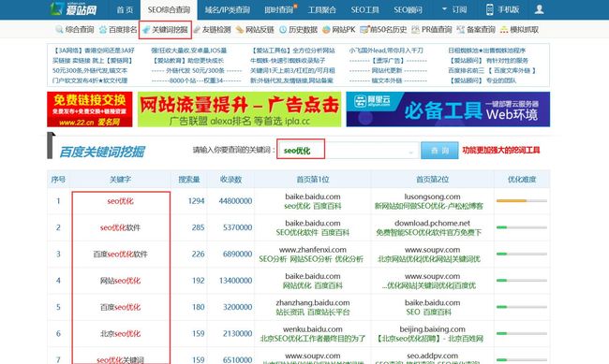609x364 pixels.
Task: Click keyword 百度seo优化软件 in table
Action: pyautogui.click(x=121, y=255)
